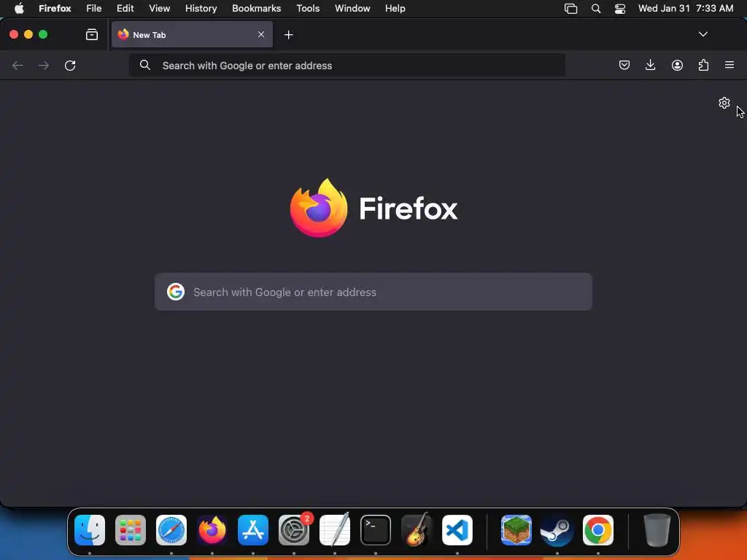Image resolution: width=747 pixels, height=560 pixels.
Task: Open the Extensions puzzle-piece menu
Action: (703, 65)
